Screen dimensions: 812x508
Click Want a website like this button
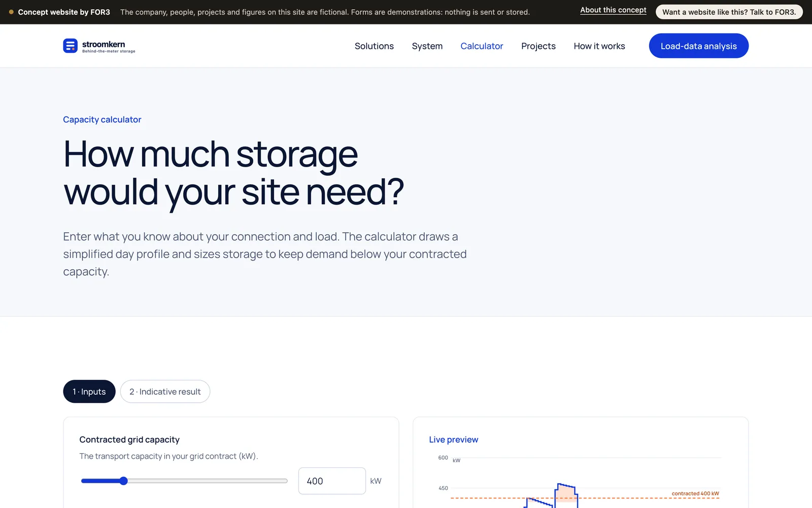tap(729, 12)
